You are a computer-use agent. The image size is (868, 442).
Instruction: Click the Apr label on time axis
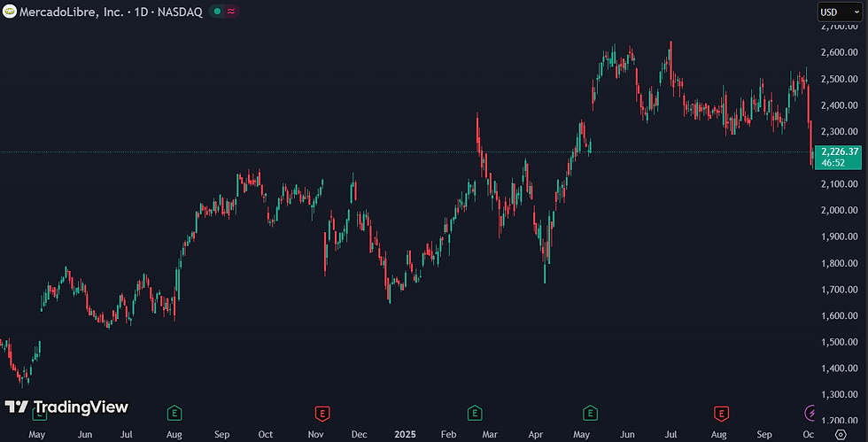[x=535, y=434]
